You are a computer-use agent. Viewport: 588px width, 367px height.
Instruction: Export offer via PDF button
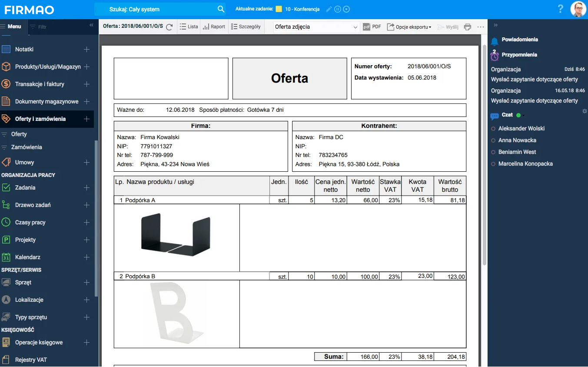(372, 27)
